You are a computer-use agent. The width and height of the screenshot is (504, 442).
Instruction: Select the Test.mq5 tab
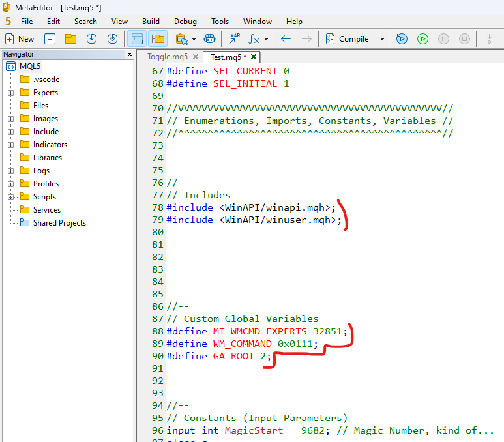(229, 57)
